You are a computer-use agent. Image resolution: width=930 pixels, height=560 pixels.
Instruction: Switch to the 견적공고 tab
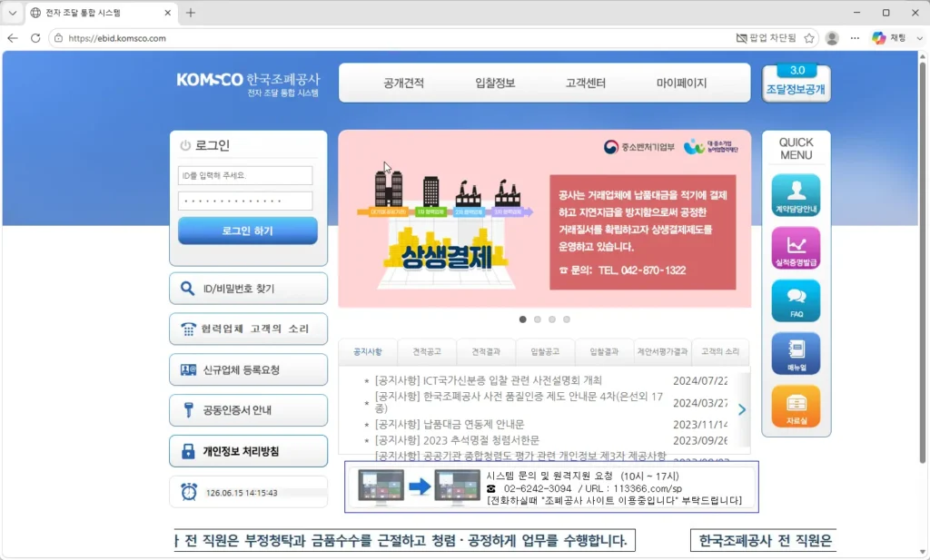[427, 351]
